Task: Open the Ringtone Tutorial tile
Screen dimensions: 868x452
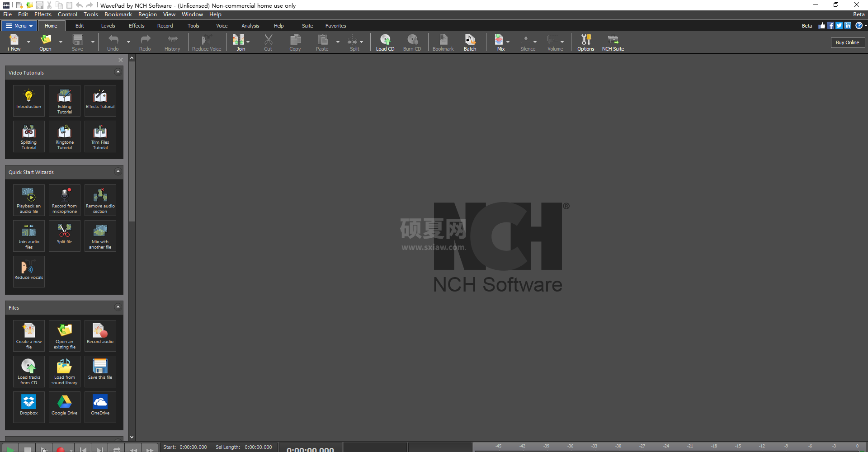Action: [x=65, y=136]
